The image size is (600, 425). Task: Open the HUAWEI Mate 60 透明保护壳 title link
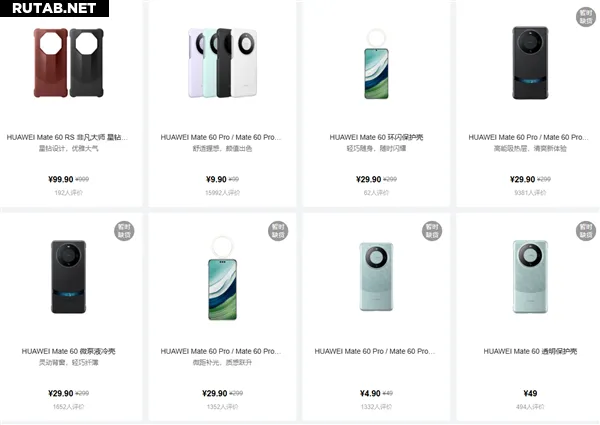pos(530,352)
